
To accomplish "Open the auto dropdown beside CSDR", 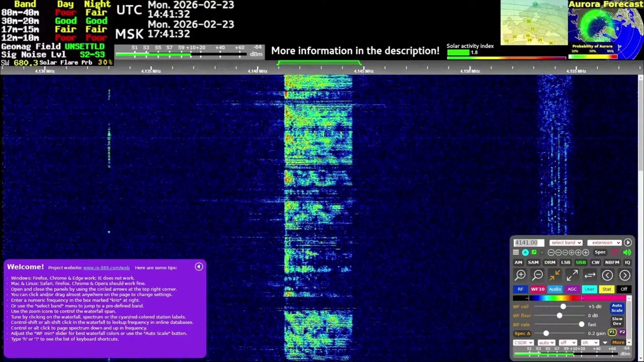I will 546,342.
